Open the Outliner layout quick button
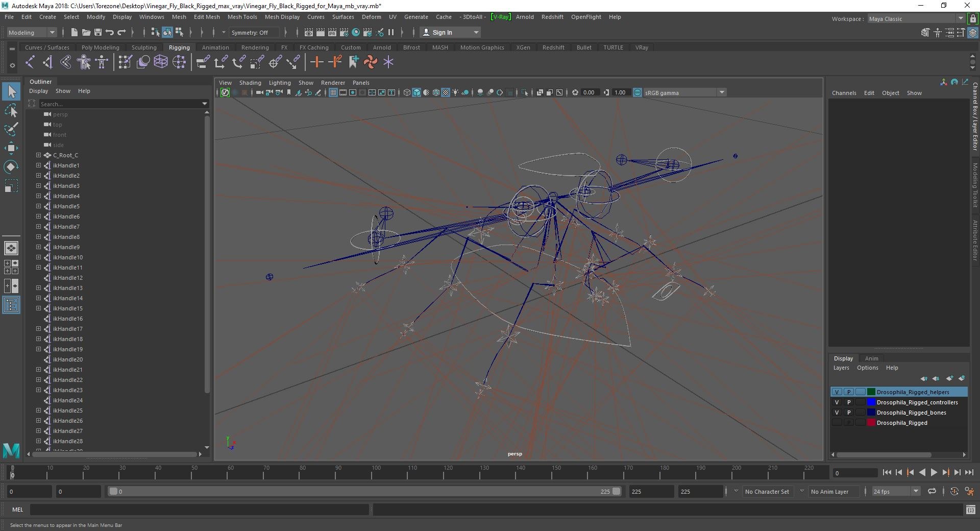Image resolution: width=980 pixels, height=531 pixels. coord(11,305)
